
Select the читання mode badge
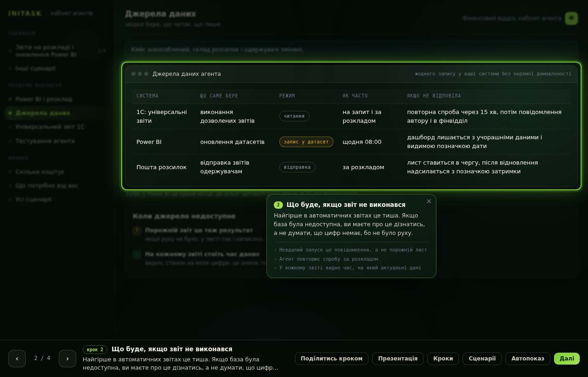294,116
